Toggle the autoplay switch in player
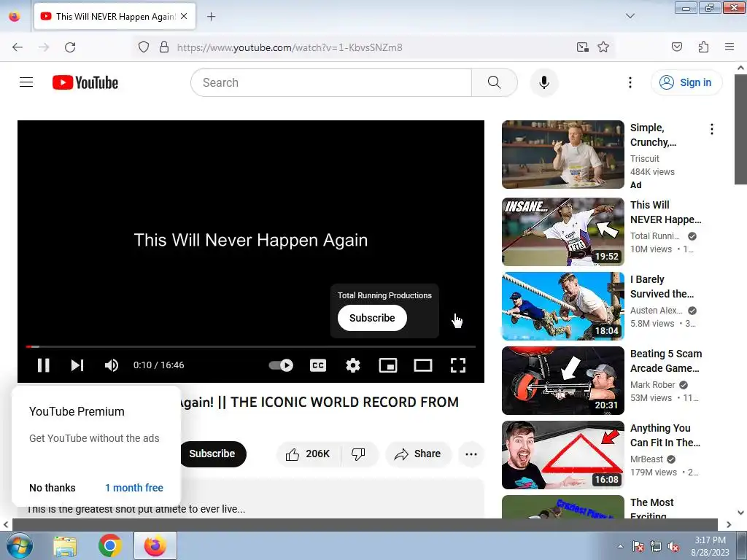The height and width of the screenshot is (560, 747). [281, 365]
